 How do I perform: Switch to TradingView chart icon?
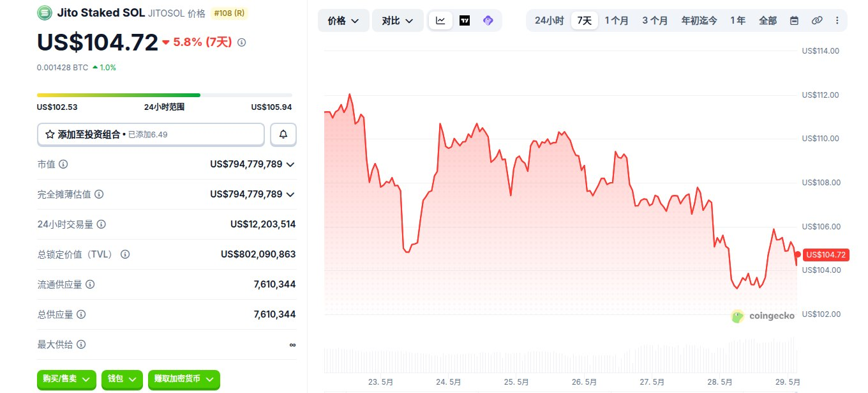[x=465, y=20]
